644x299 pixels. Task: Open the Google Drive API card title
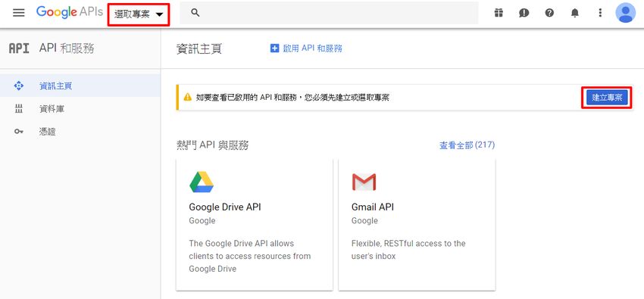225,207
